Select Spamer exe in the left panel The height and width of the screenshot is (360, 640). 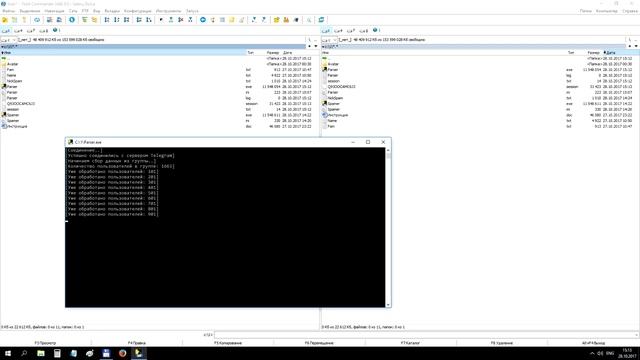pyautogui.click(x=13, y=115)
